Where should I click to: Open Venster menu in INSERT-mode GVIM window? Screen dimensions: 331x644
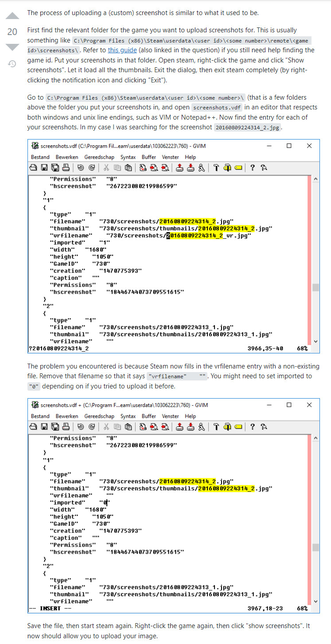click(171, 416)
